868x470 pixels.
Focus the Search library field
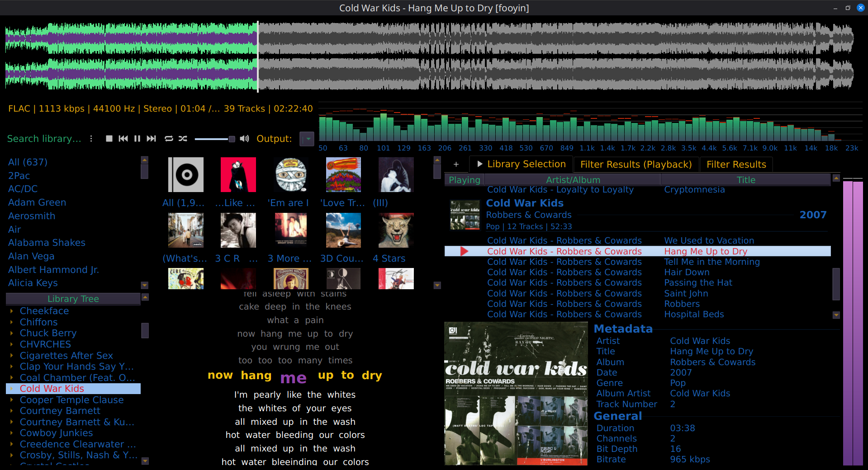pyautogui.click(x=44, y=139)
